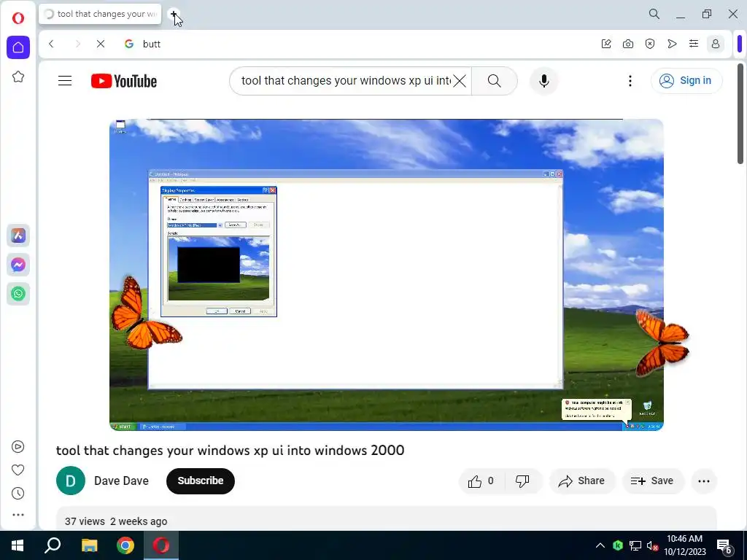This screenshot has width=747, height=560.
Task: Open Facebook Messenger in the sidebar
Action: [18, 265]
